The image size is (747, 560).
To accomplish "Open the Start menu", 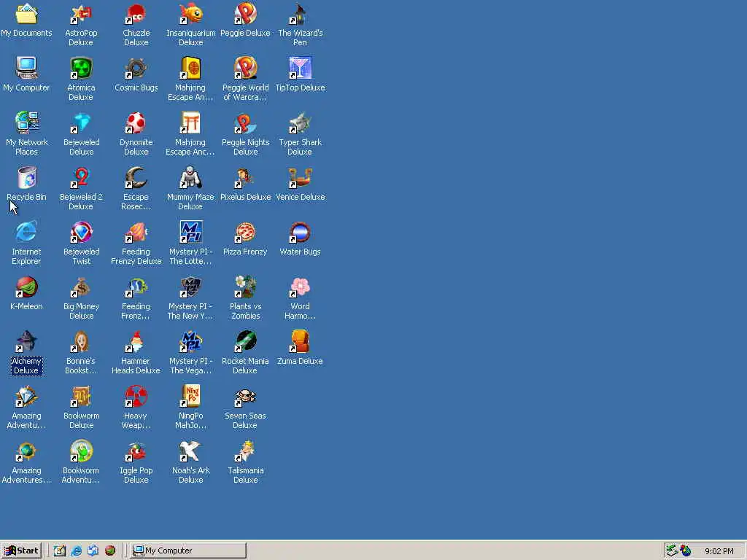I will 21,551.
